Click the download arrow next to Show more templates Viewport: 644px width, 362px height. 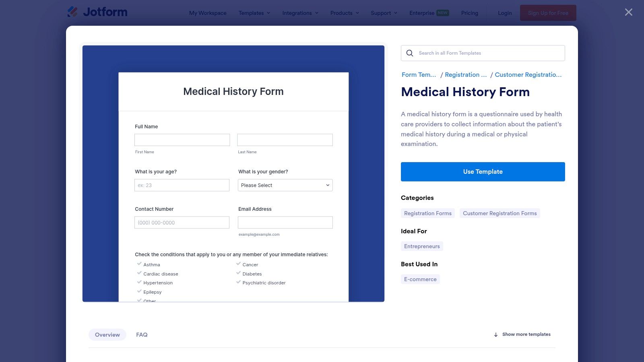pyautogui.click(x=495, y=334)
